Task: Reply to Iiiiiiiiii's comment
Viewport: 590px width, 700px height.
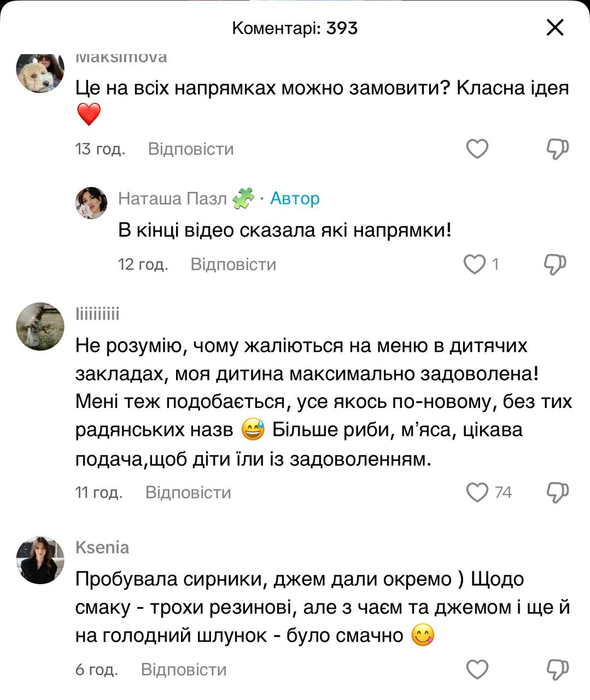Action: coord(188,493)
